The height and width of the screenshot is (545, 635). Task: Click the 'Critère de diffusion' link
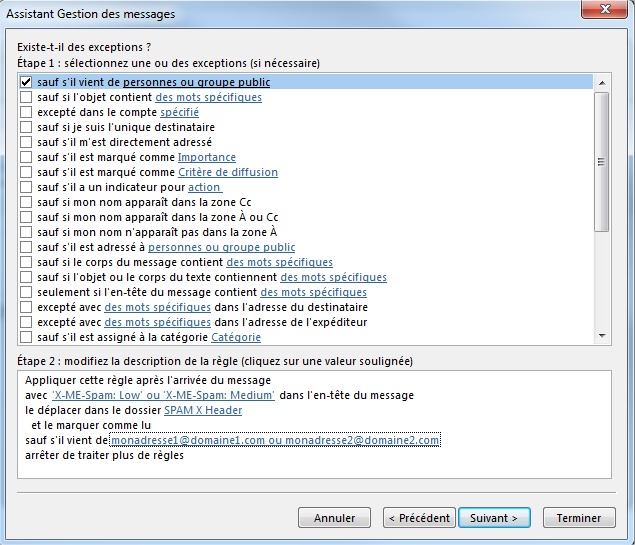(x=227, y=172)
